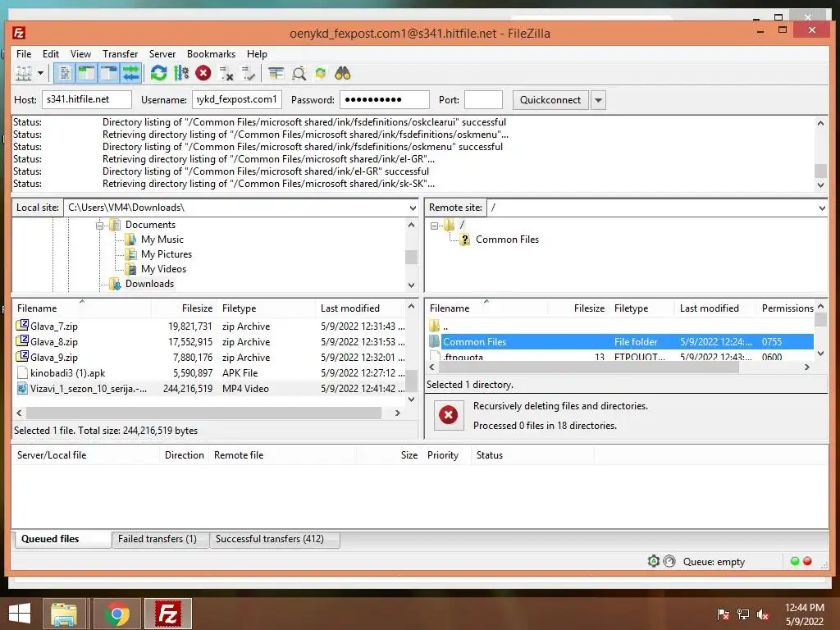The image size is (840, 630).
Task: Cancel current operation in toolbar
Action: coord(203,73)
